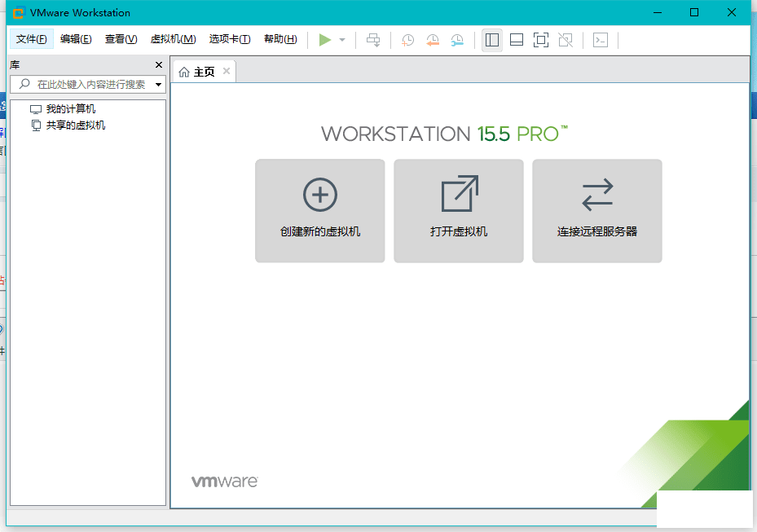Click 连接远程服务器 tile
Screen dimensions: 757x532
[597, 211]
